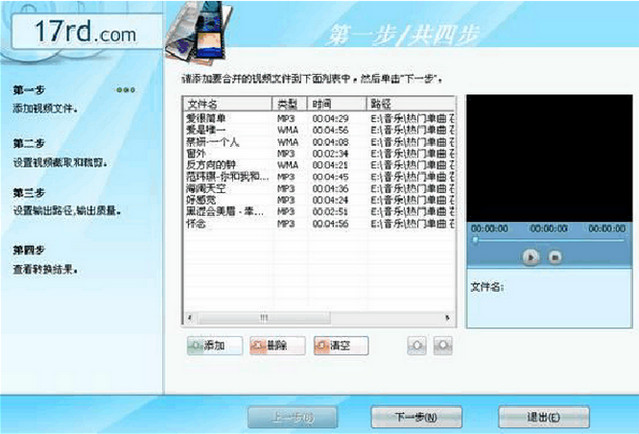Click the 第一步 step label in the sidebar
639x434 pixels.
(29, 90)
